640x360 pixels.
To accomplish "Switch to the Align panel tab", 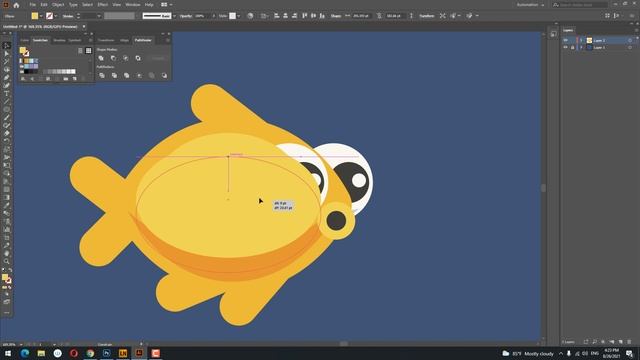I will pos(124,40).
